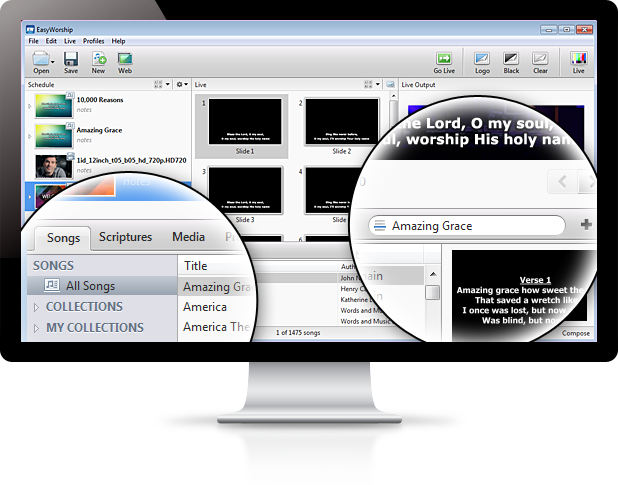Open the Schedule gear settings dropdown
This screenshot has height=485, width=618.
click(182, 84)
